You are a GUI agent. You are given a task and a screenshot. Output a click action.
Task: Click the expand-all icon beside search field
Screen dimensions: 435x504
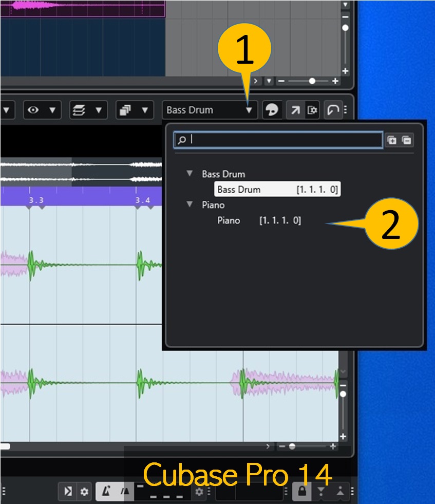pyautogui.click(x=392, y=140)
